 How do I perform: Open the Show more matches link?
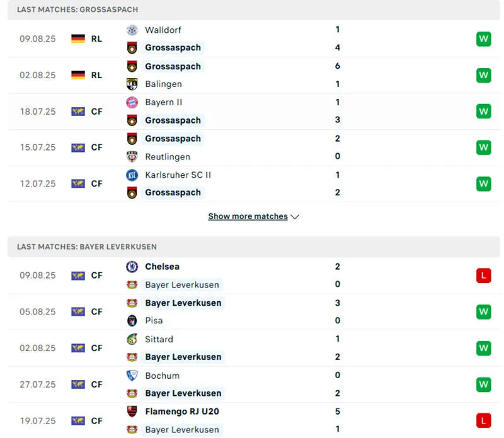(248, 217)
